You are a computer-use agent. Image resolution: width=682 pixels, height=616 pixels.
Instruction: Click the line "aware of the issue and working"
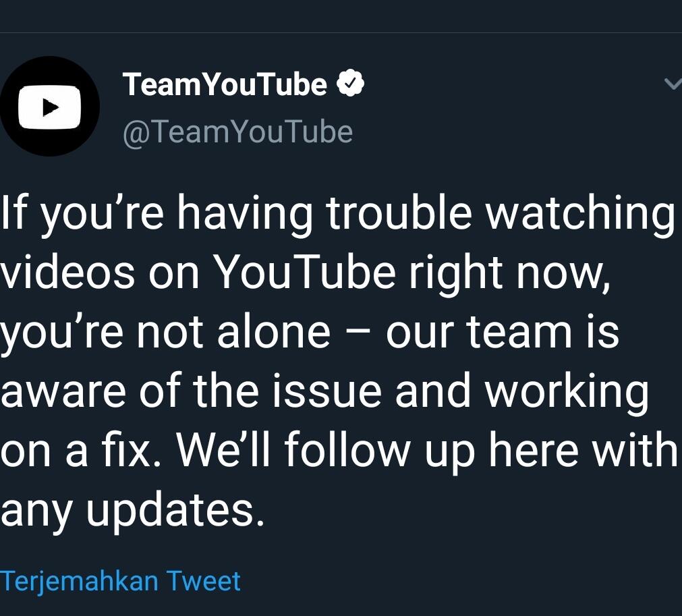tap(324, 391)
